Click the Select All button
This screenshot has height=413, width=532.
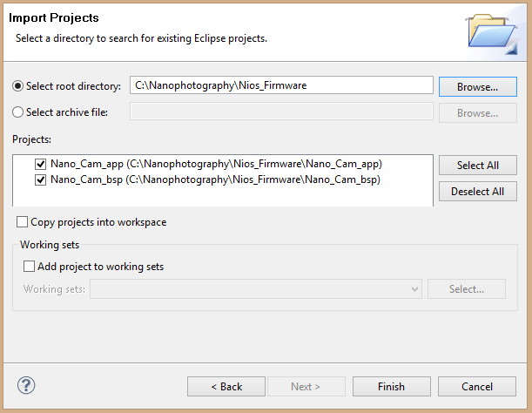pyautogui.click(x=478, y=166)
